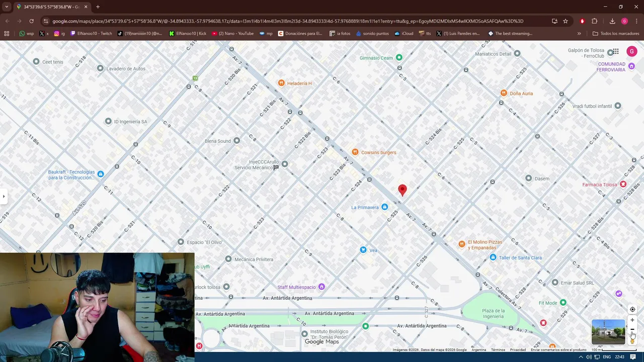Open the apps shortcut in bookmarks bar
Viewport: 644px width, 362px height.
coord(7,34)
